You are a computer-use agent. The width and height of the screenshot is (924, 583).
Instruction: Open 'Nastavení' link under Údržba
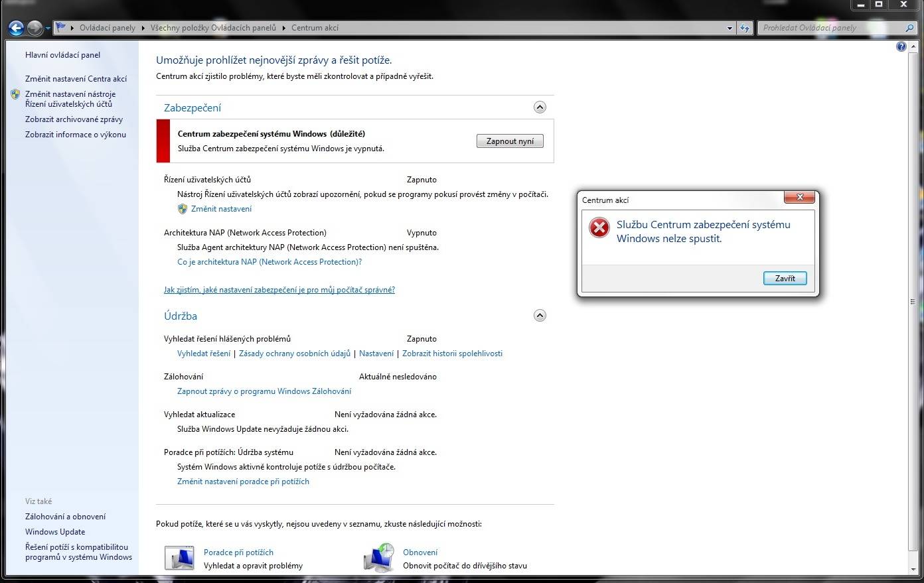coord(376,354)
